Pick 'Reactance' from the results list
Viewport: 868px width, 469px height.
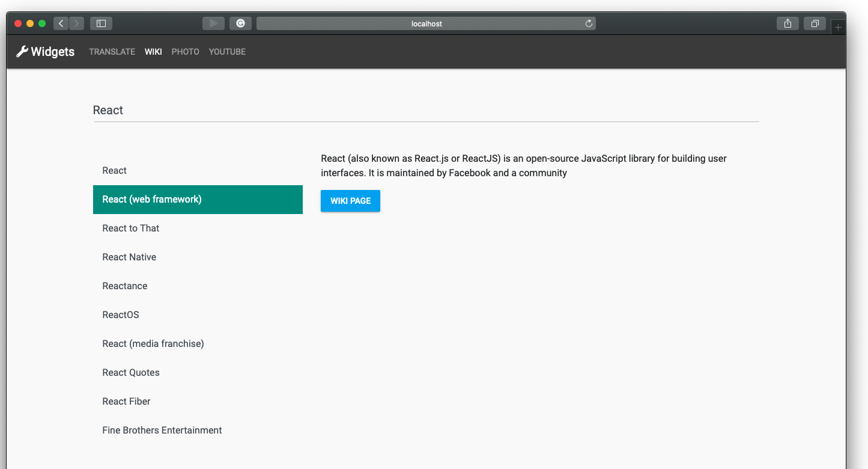pyautogui.click(x=198, y=286)
